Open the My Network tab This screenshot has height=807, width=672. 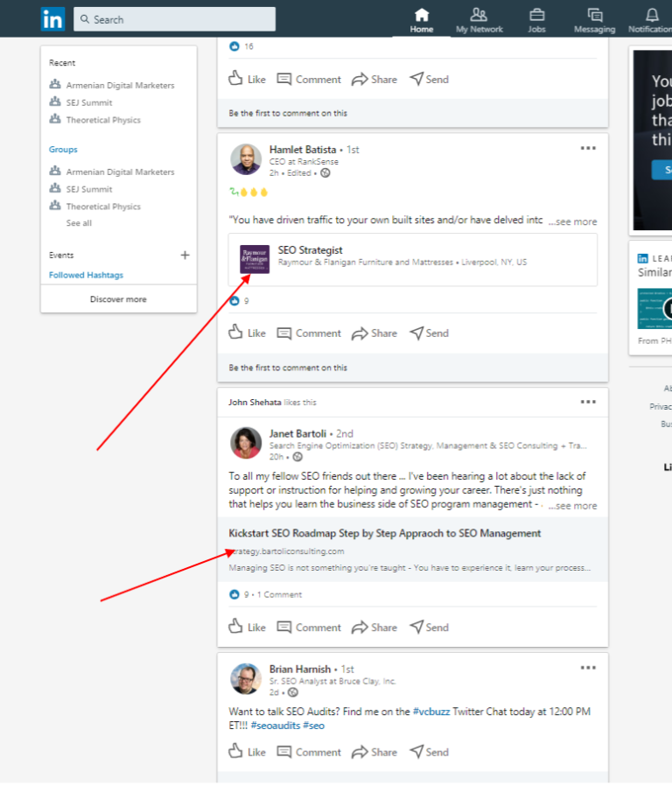(479, 21)
